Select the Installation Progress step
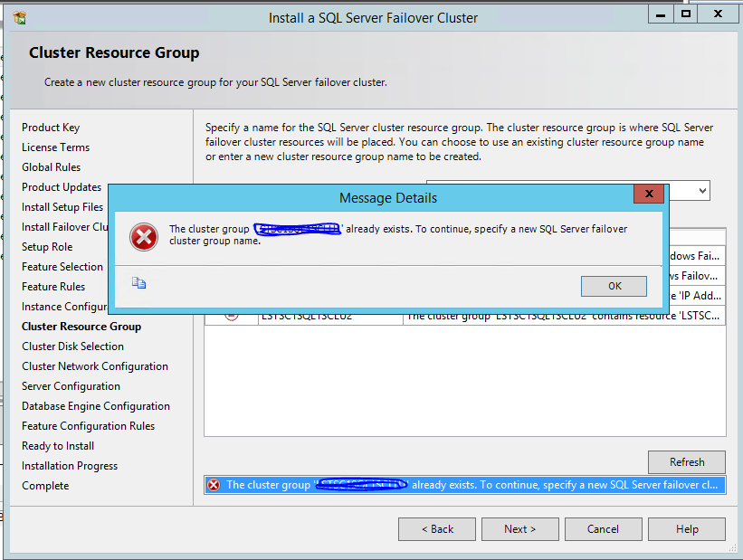The width and height of the screenshot is (743, 560). [70, 466]
